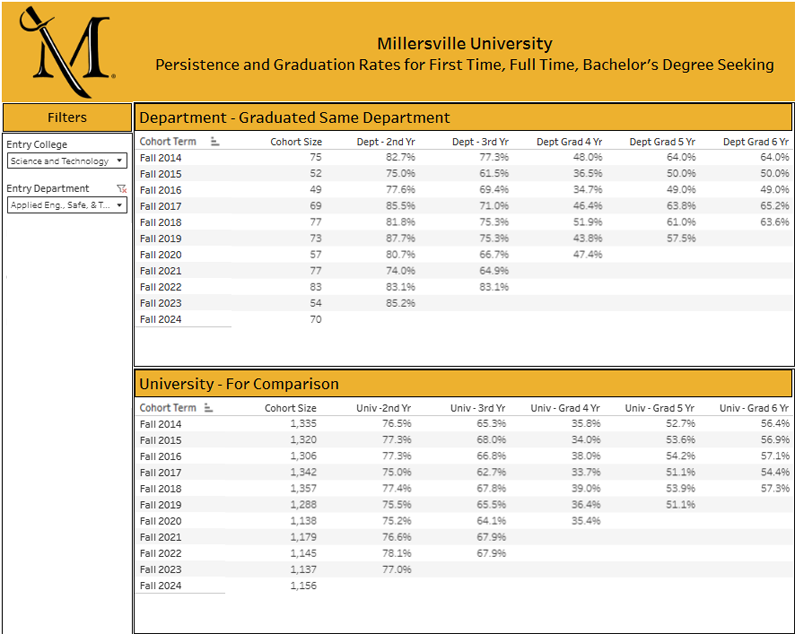
Task: Click the Dept Grad 5 Yr column header
Action: (x=662, y=142)
